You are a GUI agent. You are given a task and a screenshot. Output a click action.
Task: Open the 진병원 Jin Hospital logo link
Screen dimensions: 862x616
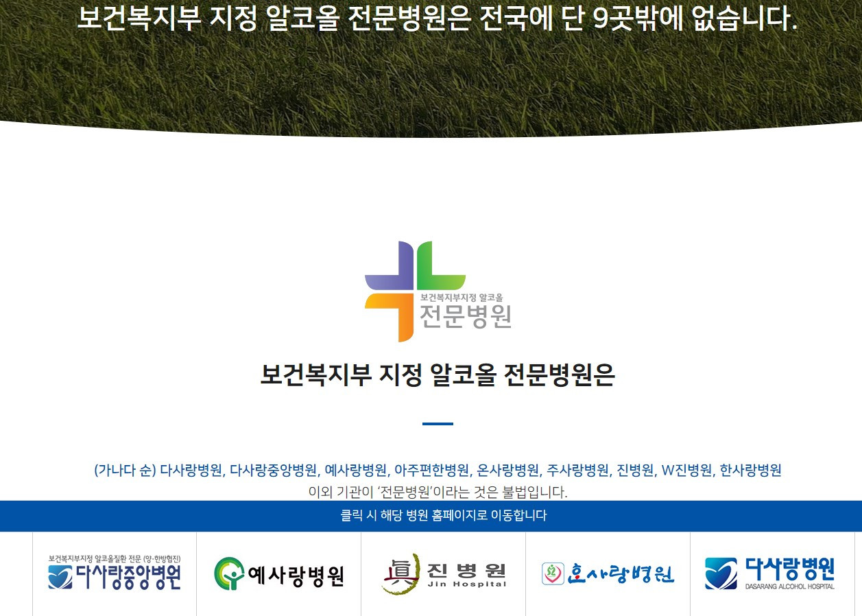[444, 574]
